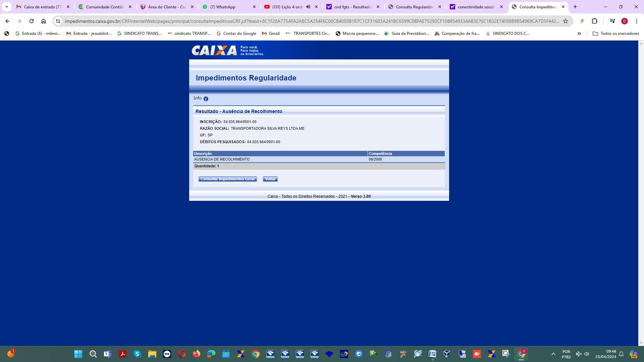
Task: Open the Gmail bookmark
Action: click(x=271, y=34)
